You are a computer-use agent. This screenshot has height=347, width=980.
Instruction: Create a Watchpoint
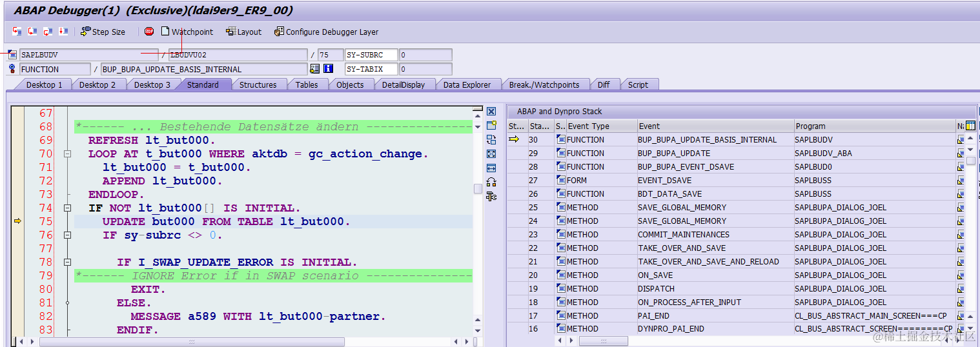click(x=187, y=32)
